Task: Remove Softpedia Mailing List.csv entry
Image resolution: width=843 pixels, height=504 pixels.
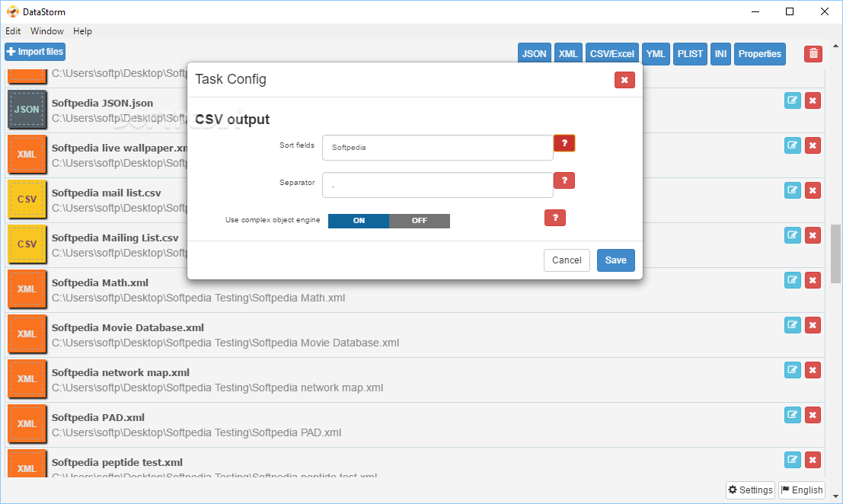Action: tap(813, 235)
